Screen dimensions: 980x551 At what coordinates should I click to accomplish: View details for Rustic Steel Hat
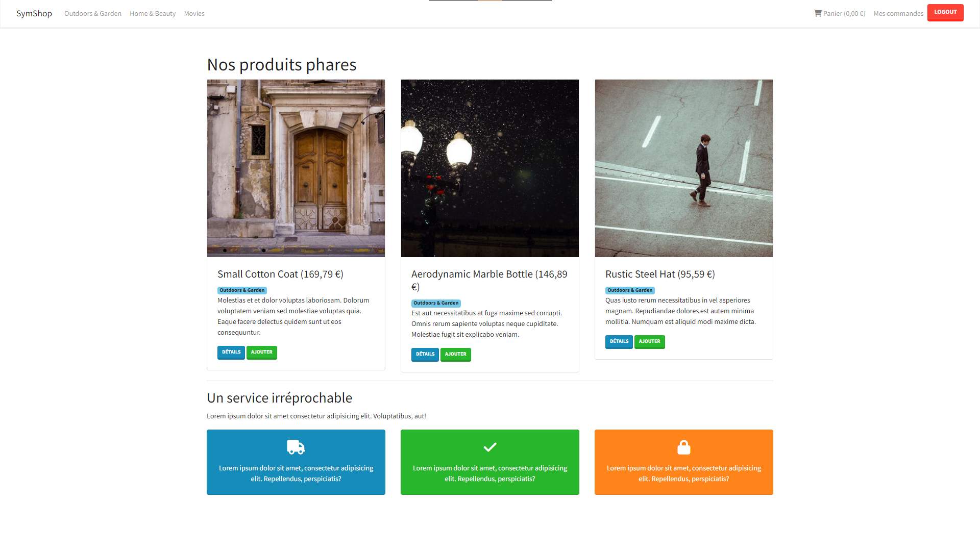click(619, 341)
